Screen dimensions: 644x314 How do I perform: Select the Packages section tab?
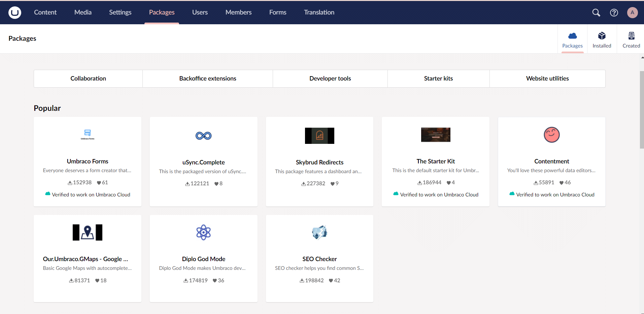click(162, 12)
